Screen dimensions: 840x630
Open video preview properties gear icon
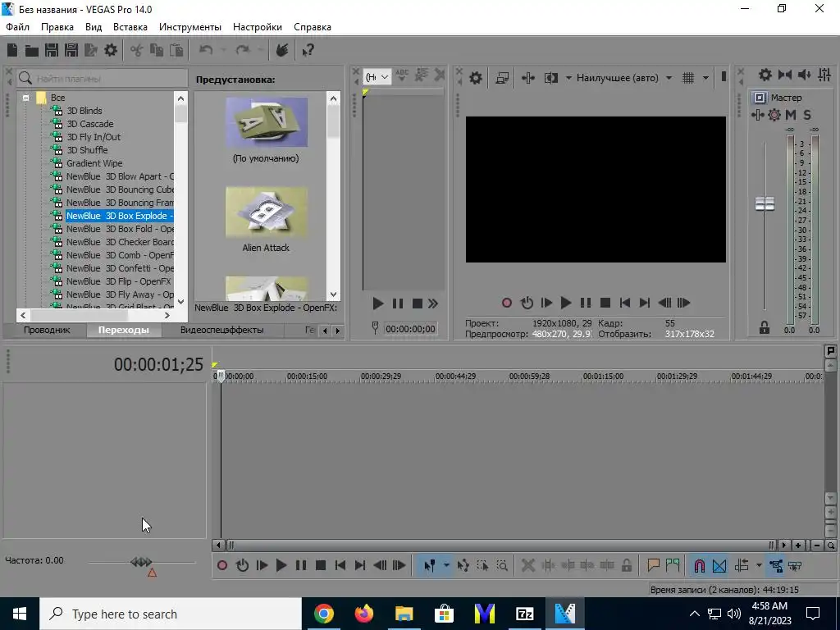coord(475,78)
